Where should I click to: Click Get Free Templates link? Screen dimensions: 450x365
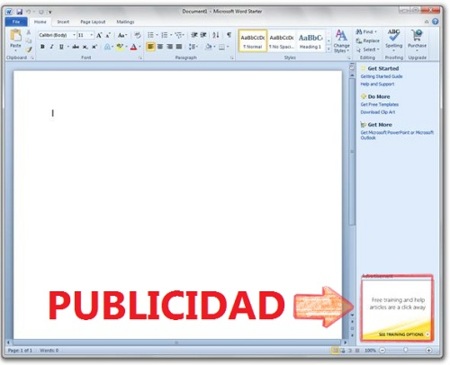379,105
